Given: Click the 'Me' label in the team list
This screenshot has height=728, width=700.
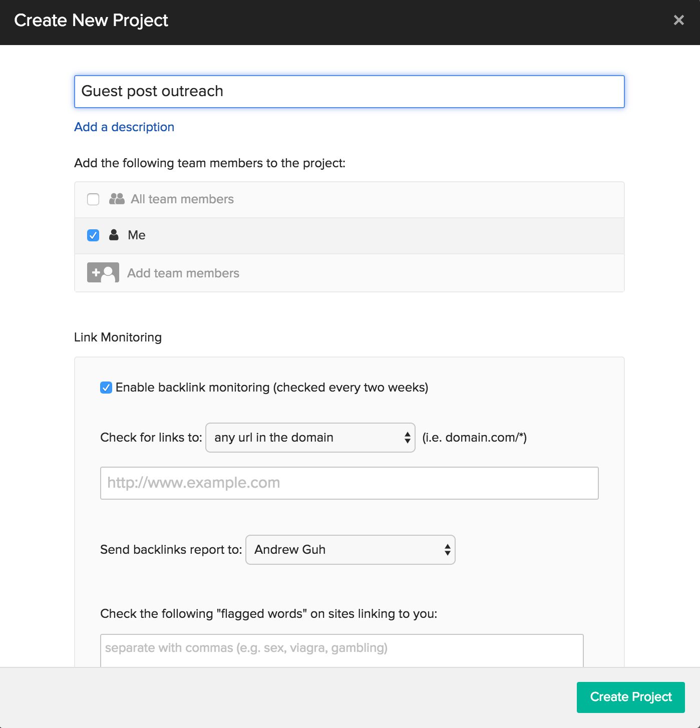Looking at the screenshot, I should coord(137,235).
